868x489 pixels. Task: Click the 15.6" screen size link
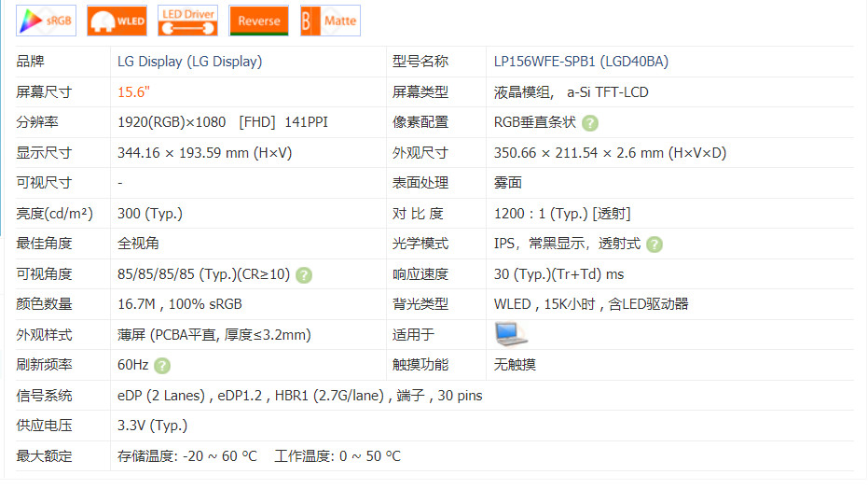coord(133,92)
